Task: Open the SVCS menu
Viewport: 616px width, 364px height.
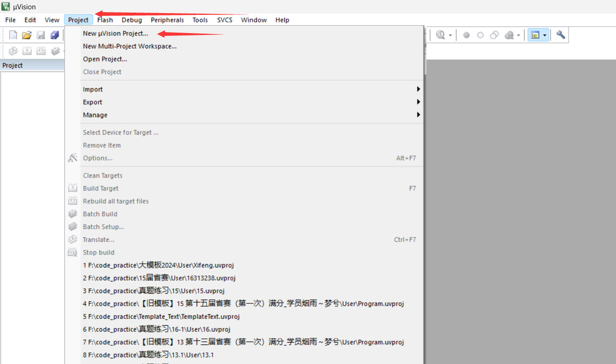Action: [225, 20]
